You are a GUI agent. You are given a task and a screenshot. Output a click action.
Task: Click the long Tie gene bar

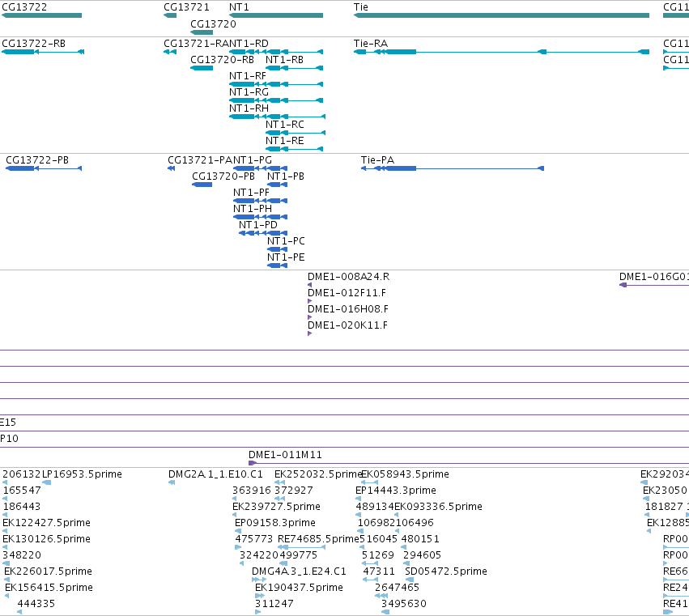pyautogui.click(x=501, y=15)
